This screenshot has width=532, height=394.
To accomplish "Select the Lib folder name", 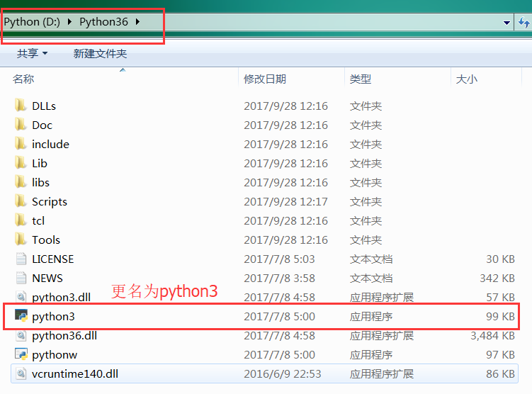I will pos(40,163).
